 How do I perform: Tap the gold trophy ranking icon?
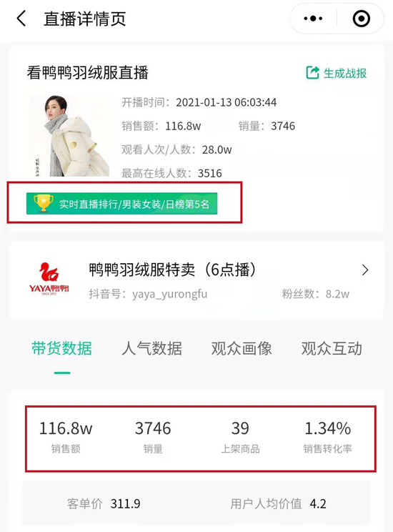pyautogui.click(x=43, y=203)
